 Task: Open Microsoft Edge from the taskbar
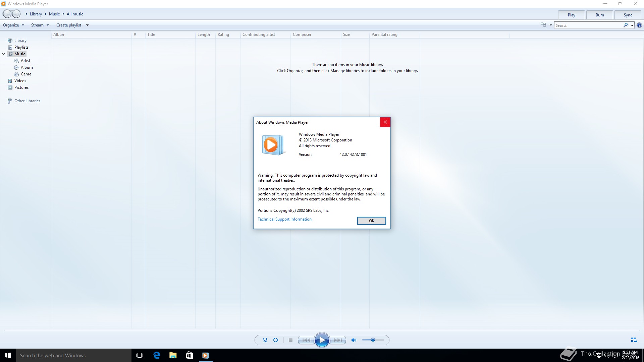pyautogui.click(x=157, y=355)
